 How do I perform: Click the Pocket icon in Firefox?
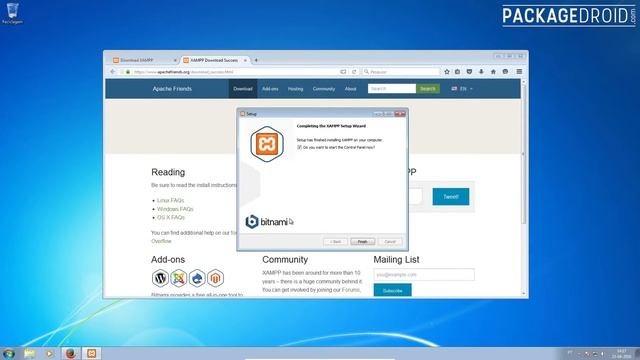pos(469,72)
